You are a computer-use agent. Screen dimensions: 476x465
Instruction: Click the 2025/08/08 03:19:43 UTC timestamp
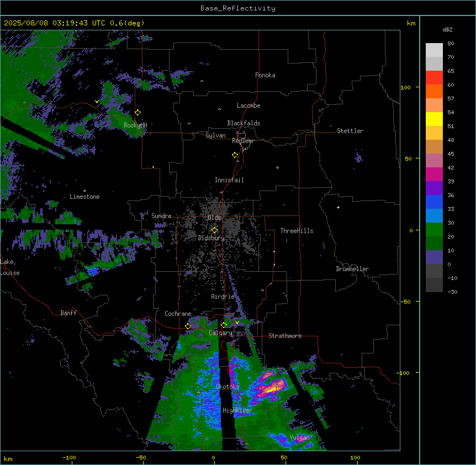pos(55,23)
